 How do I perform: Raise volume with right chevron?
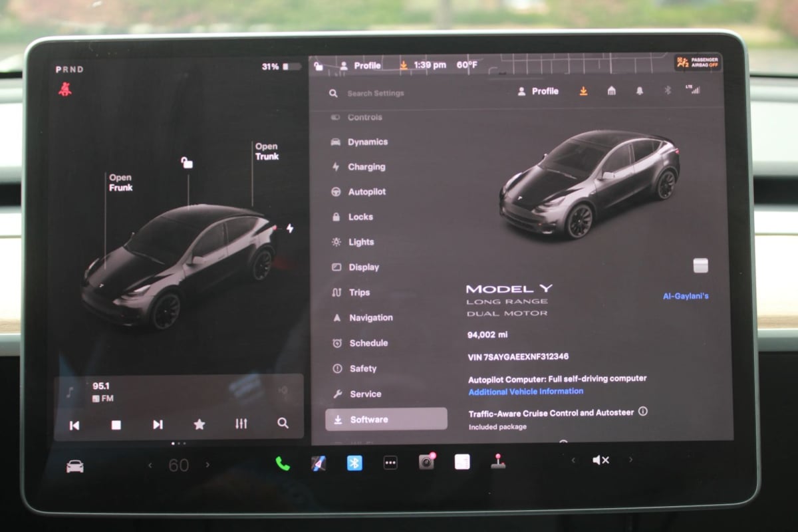point(630,460)
